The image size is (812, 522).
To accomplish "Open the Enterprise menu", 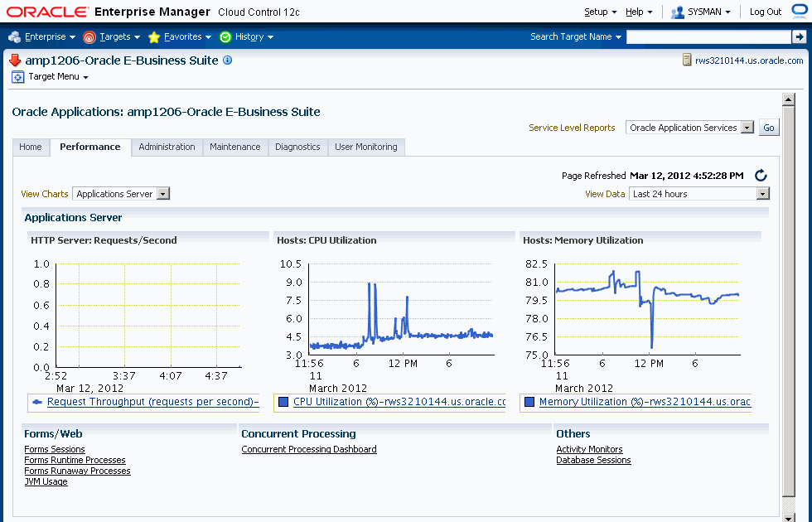I will click(x=50, y=36).
